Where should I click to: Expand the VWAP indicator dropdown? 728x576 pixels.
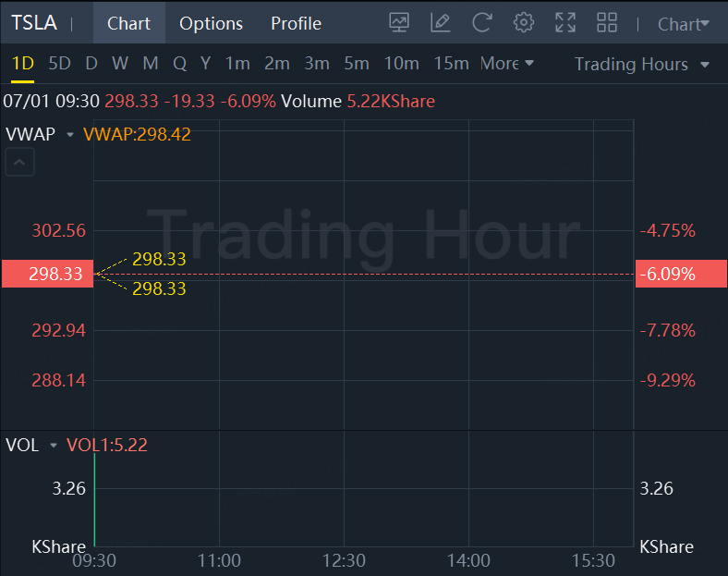click(x=69, y=135)
